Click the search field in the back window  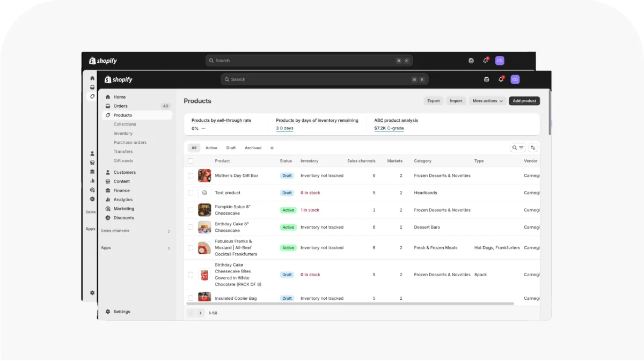click(x=309, y=61)
